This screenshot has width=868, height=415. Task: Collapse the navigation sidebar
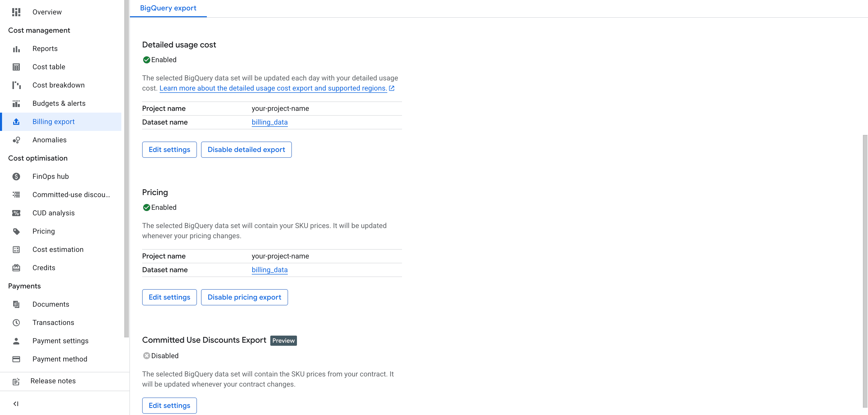click(x=16, y=404)
